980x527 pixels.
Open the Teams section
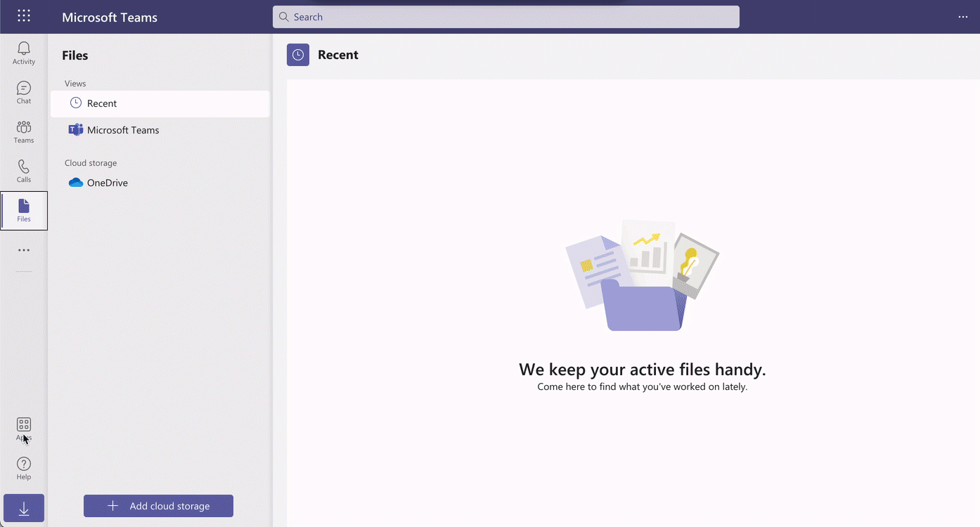click(24, 132)
